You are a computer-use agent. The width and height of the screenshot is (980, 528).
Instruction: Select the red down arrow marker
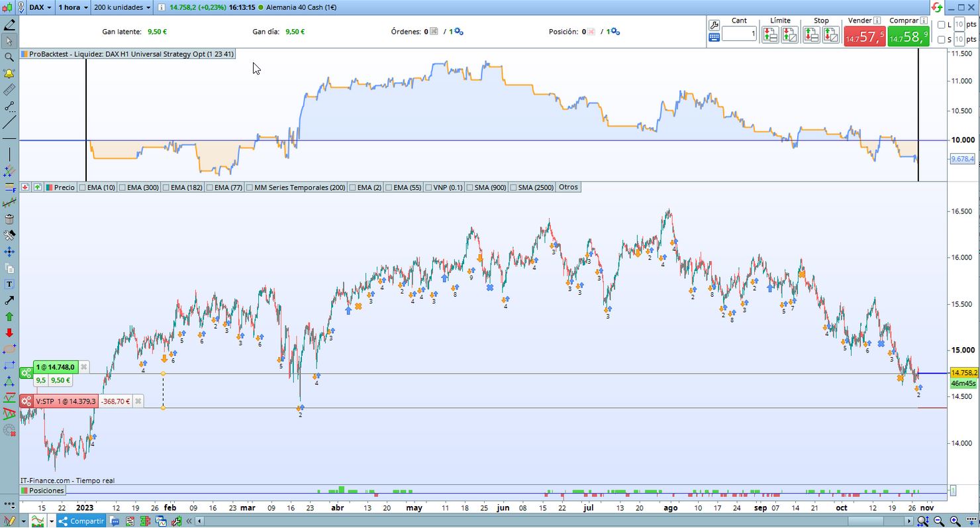click(9, 333)
